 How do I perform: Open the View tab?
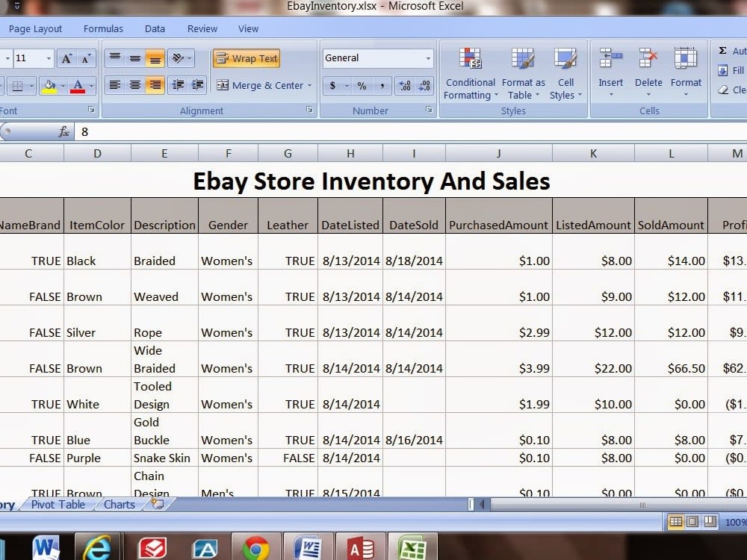click(248, 28)
